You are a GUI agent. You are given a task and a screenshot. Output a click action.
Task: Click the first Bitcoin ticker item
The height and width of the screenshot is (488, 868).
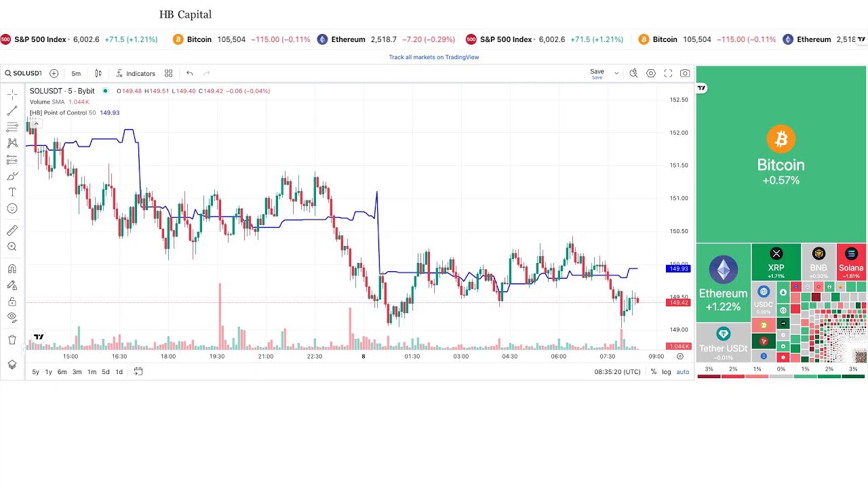pyautogui.click(x=241, y=39)
